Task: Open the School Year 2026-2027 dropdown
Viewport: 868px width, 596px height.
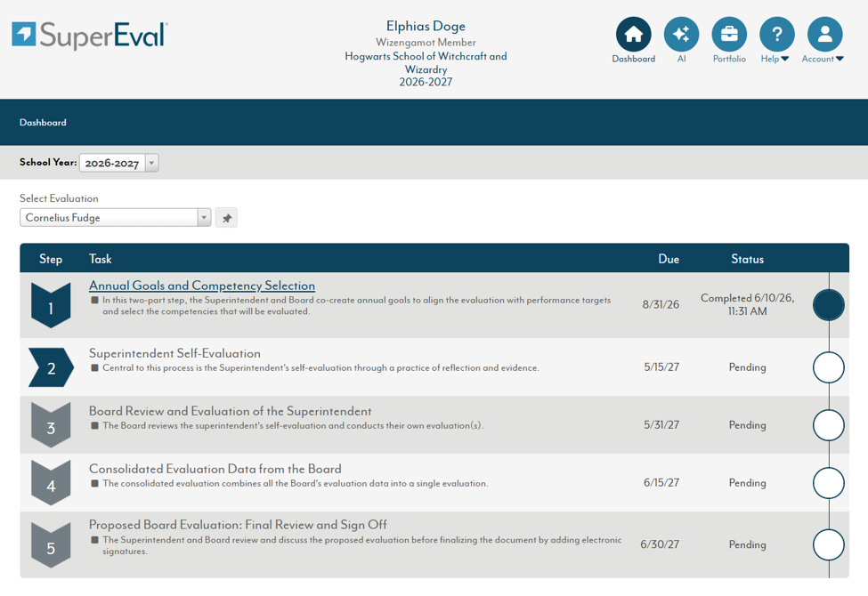Action: [119, 163]
